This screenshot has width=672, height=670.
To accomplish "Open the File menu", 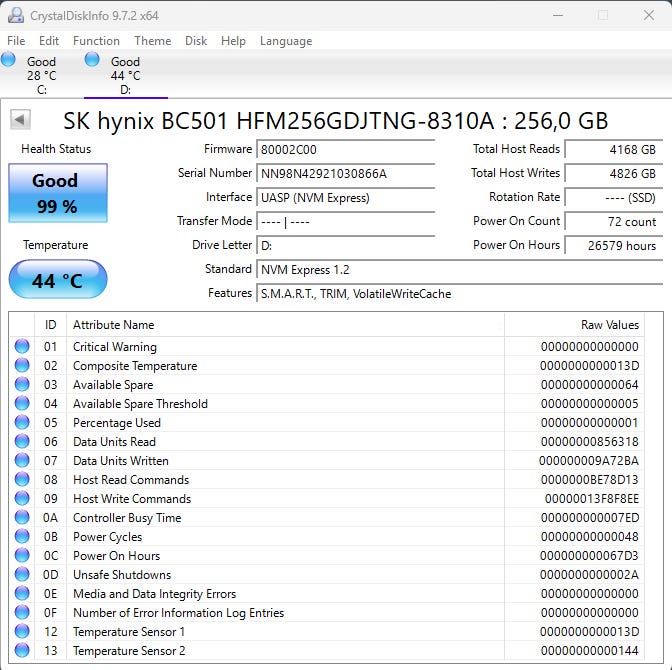I will 16,41.
